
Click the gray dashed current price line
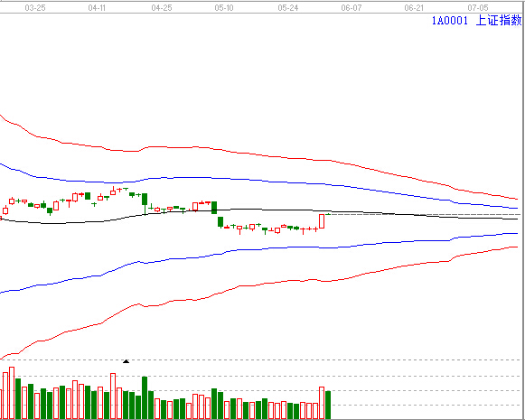click(426, 214)
